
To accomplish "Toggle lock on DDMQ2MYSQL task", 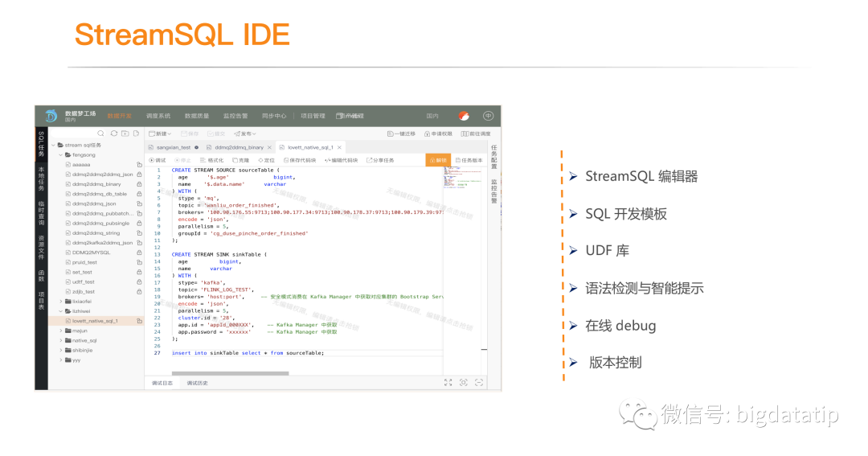I will pos(140,252).
